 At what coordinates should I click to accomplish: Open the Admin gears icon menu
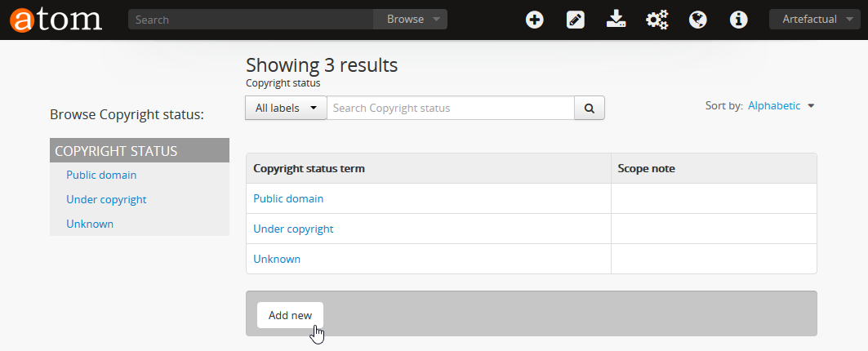(657, 20)
